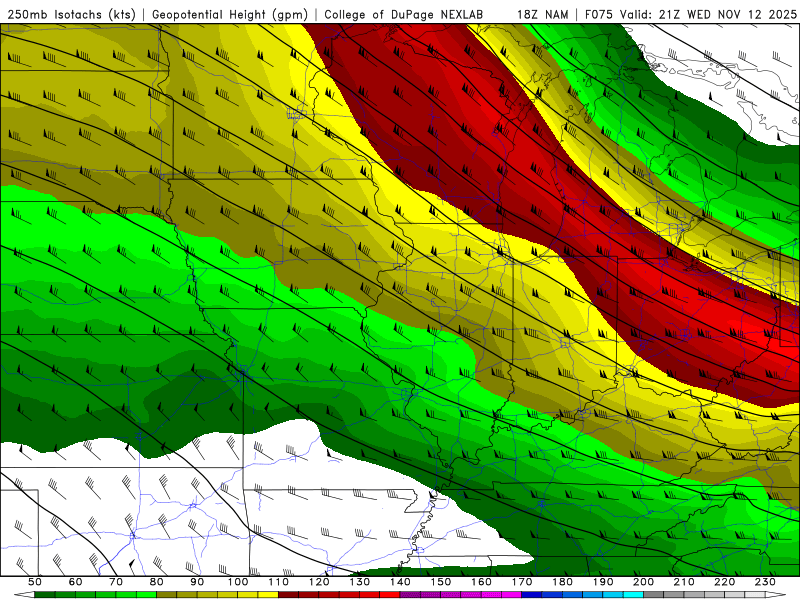The height and width of the screenshot is (600, 800).
Task: Select the dark maroon swatch starting at 110
Action: pos(288,594)
